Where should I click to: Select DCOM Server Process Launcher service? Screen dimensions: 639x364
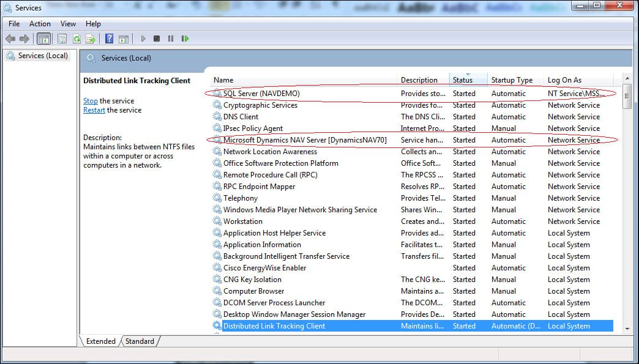click(274, 303)
